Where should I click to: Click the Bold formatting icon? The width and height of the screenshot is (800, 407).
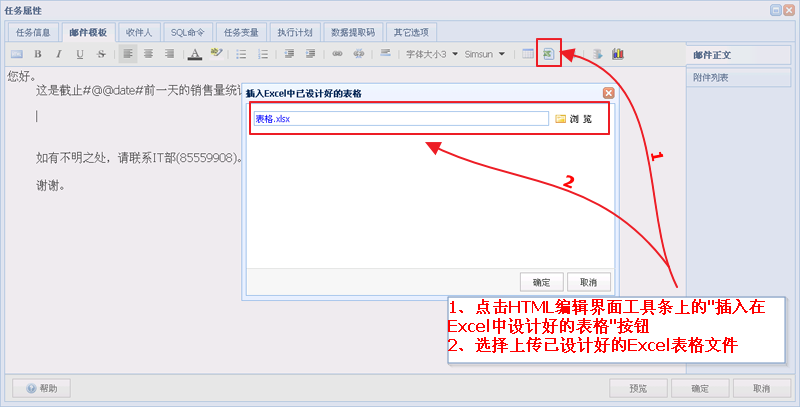(38, 54)
